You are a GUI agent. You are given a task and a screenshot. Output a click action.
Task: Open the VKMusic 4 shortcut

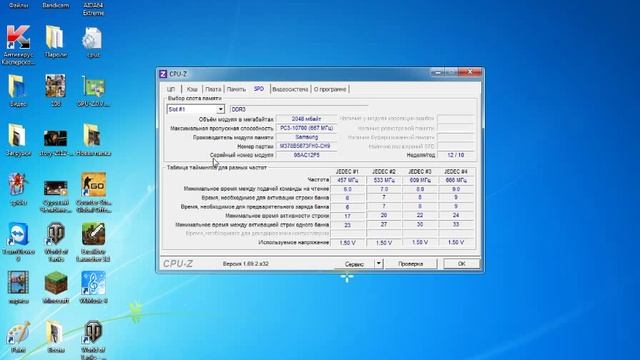93,283
